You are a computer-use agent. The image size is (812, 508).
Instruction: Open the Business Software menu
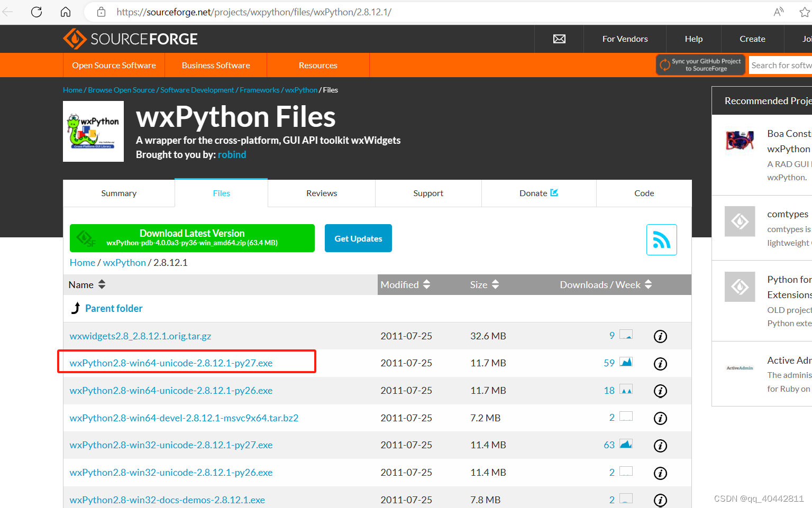[216, 65]
